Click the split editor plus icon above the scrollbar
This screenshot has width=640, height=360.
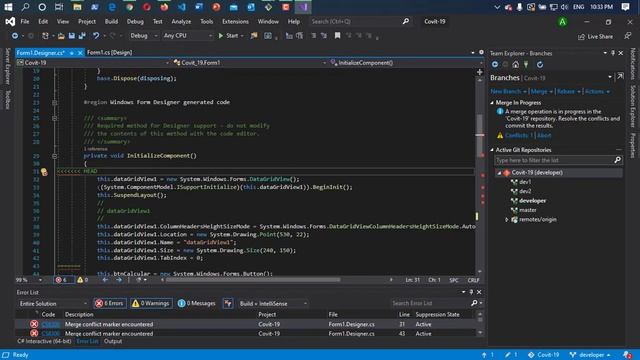coord(480,72)
